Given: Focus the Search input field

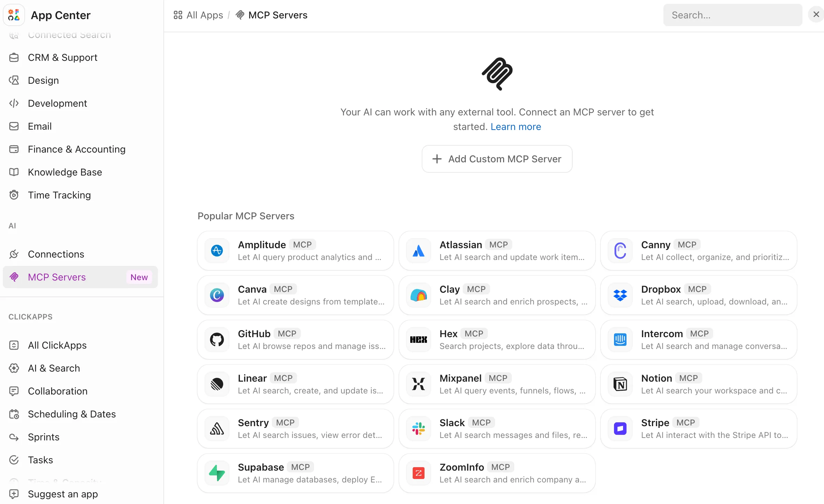Looking at the screenshot, I should [x=733, y=15].
